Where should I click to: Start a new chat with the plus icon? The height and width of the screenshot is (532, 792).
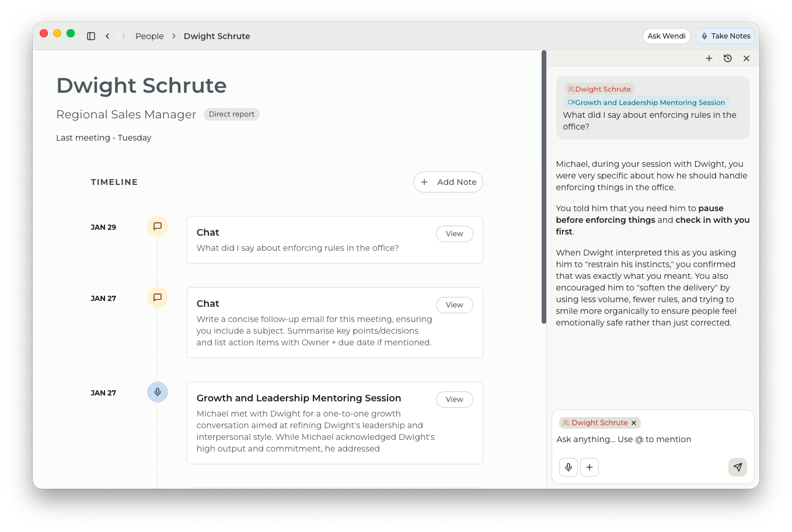tap(709, 58)
